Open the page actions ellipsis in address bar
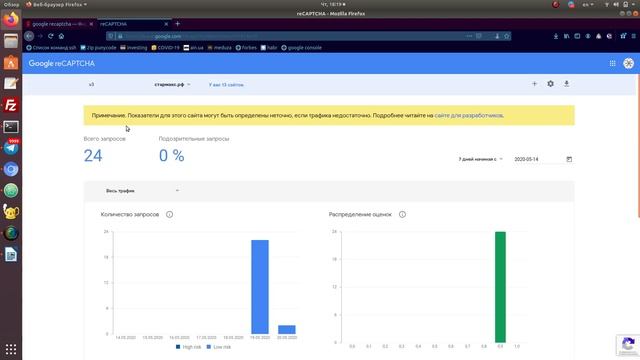Screen dimensions: 640x360 pyautogui.click(x=469, y=36)
